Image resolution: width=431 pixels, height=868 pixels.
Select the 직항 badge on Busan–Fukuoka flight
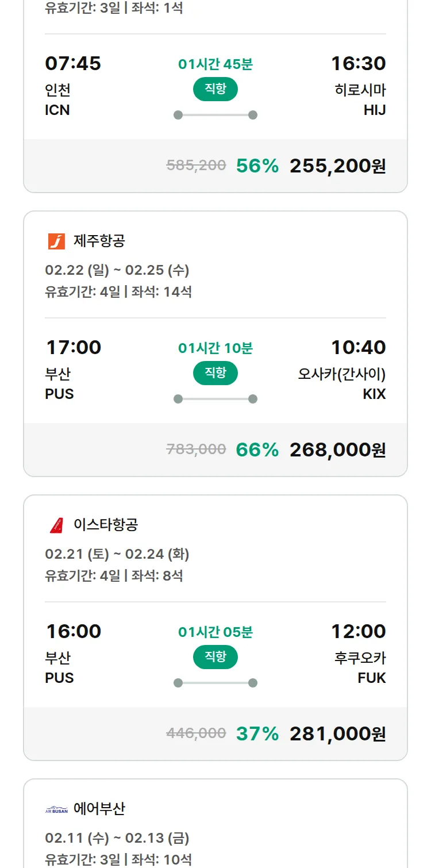coord(215,657)
